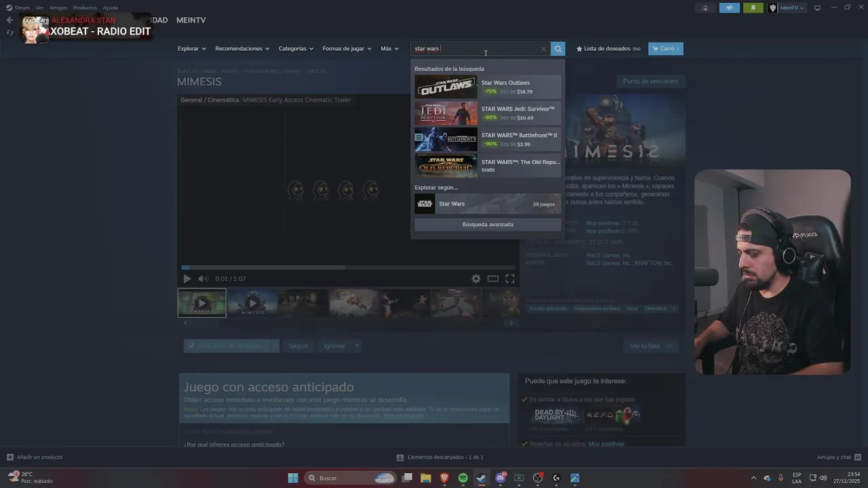The width and height of the screenshot is (868, 488).
Task: Click the search magnifier button
Action: click(x=557, y=49)
